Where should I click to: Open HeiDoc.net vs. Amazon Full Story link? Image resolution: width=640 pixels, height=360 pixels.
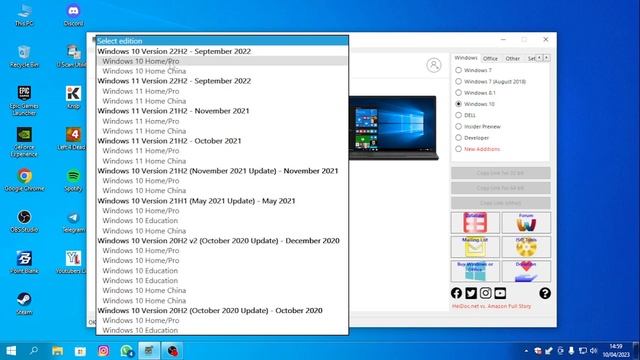pos(491,306)
